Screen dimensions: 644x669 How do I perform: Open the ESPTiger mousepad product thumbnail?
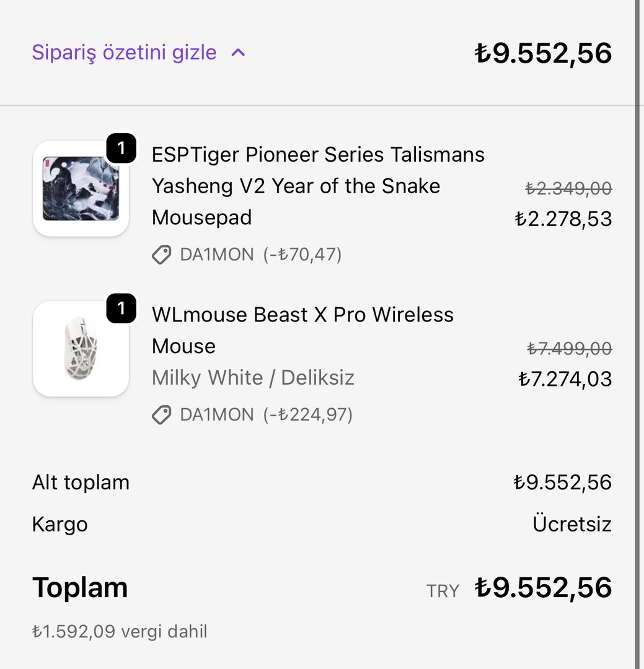point(81,189)
